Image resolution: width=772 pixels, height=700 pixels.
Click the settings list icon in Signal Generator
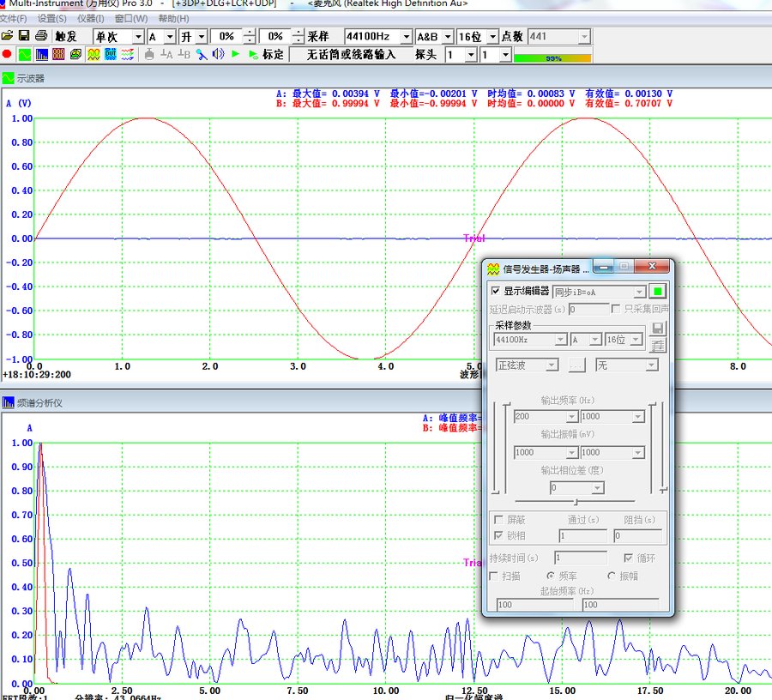[x=657, y=345]
